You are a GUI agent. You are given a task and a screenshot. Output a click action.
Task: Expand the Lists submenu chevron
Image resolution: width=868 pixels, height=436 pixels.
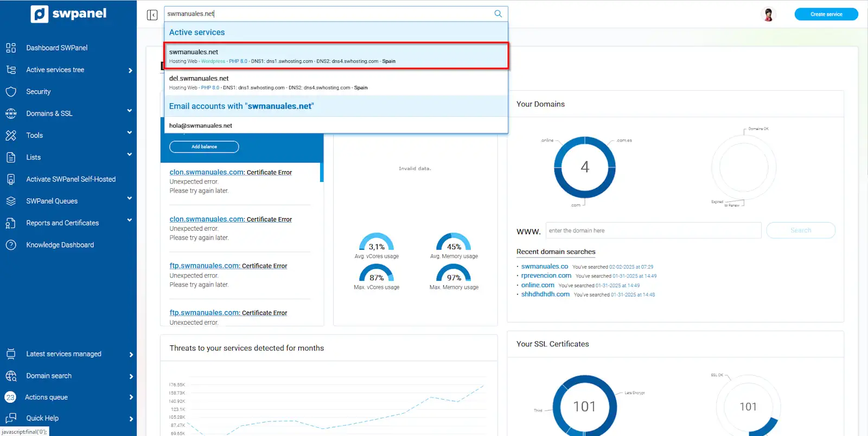click(130, 155)
